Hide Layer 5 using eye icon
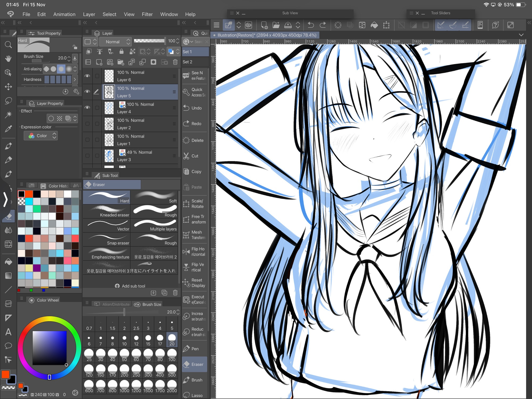 click(x=87, y=92)
